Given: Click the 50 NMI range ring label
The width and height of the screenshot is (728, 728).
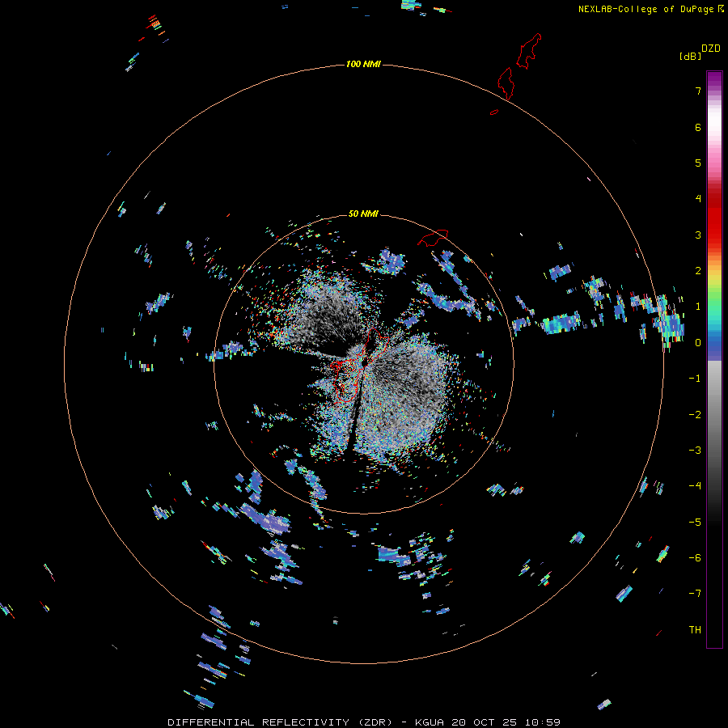Looking at the screenshot, I should 363,214.
